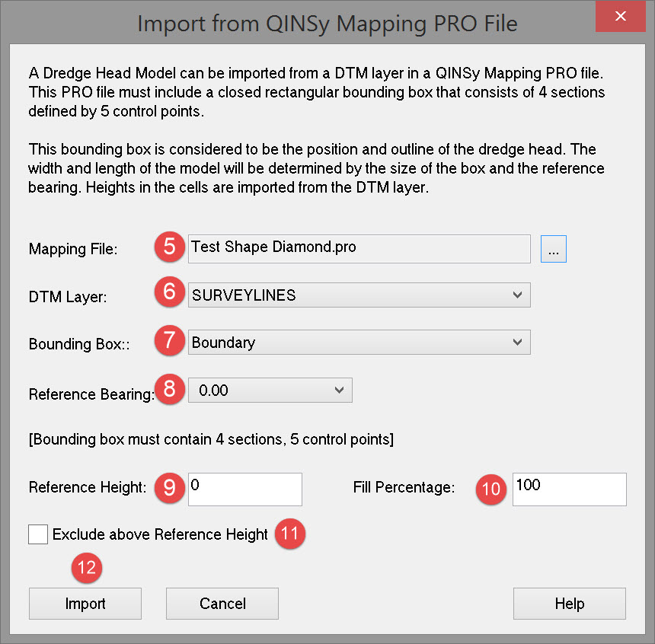This screenshot has width=655, height=644.
Task: Open the DTM Layer dropdown showing SURVEYLINES
Action: point(359,295)
